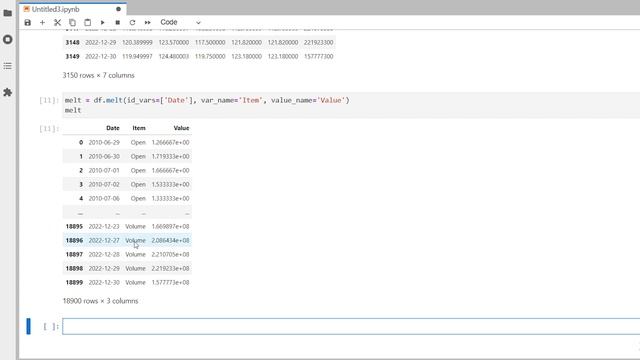Viewport: 640px width, 360px height.
Task: Run the selected cell
Action: [x=102, y=22]
